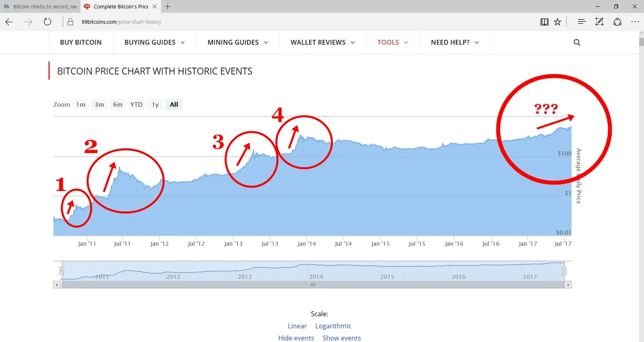This screenshot has height=342, width=644.
Task: Expand the BUYING GUIDES dropdown
Action: 154,42
